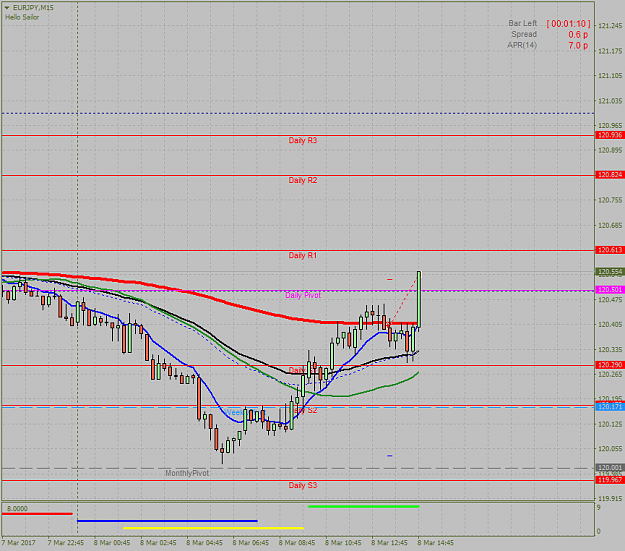Click the EURJPY,M15 symbol title
625x551 pixels.
coord(33,8)
